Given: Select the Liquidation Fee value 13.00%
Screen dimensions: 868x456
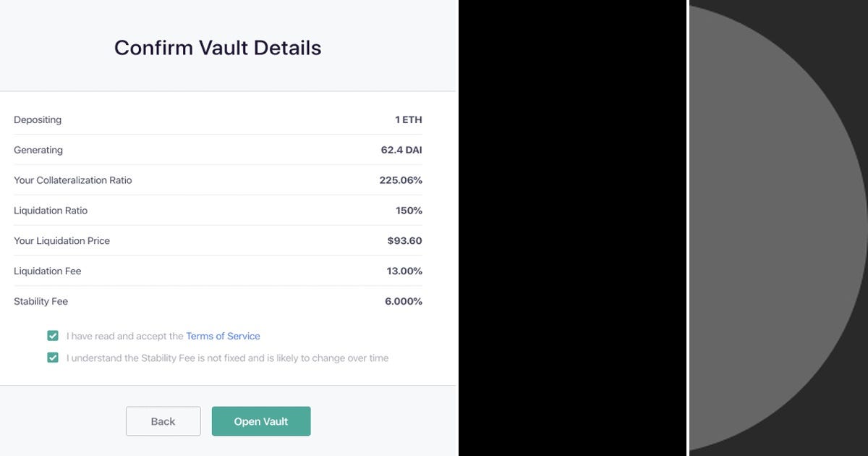Looking at the screenshot, I should (x=404, y=271).
